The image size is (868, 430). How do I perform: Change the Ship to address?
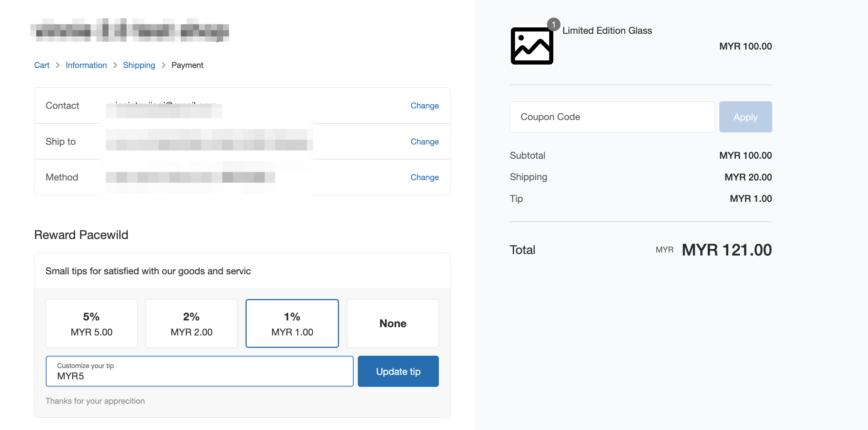coord(424,142)
